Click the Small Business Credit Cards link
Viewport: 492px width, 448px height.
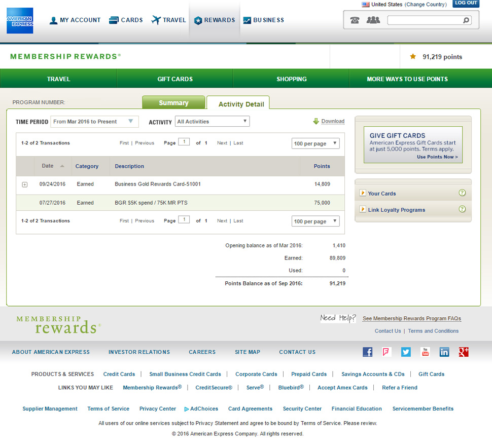(185, 374)
